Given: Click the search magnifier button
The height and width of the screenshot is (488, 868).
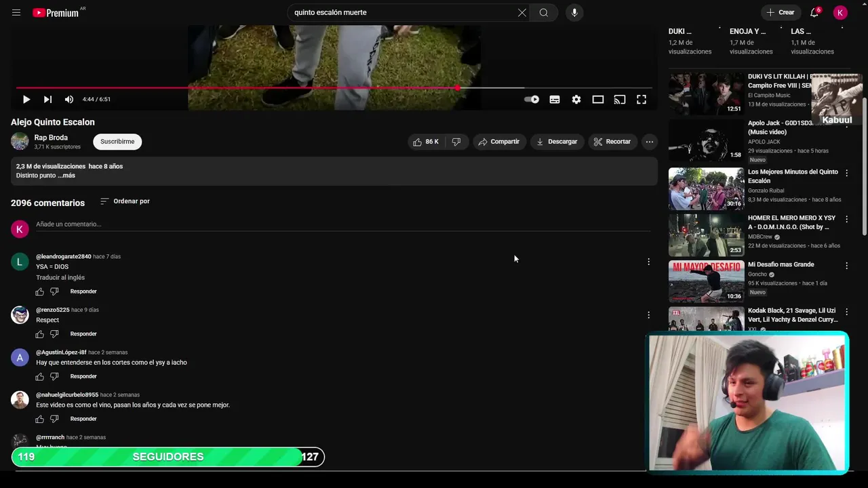Looking at the screenshot, I should [544, 12].
